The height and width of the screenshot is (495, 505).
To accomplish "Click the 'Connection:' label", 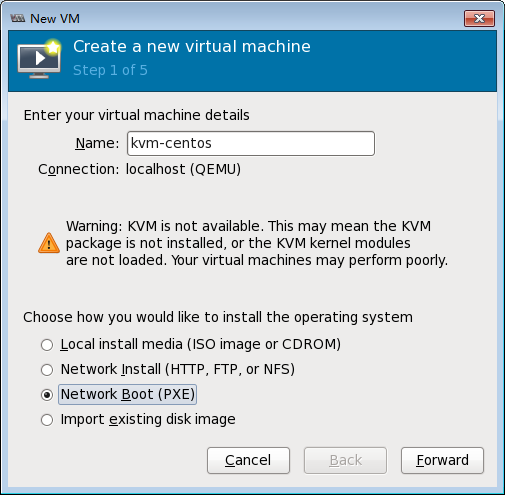I will pos(78,169).
